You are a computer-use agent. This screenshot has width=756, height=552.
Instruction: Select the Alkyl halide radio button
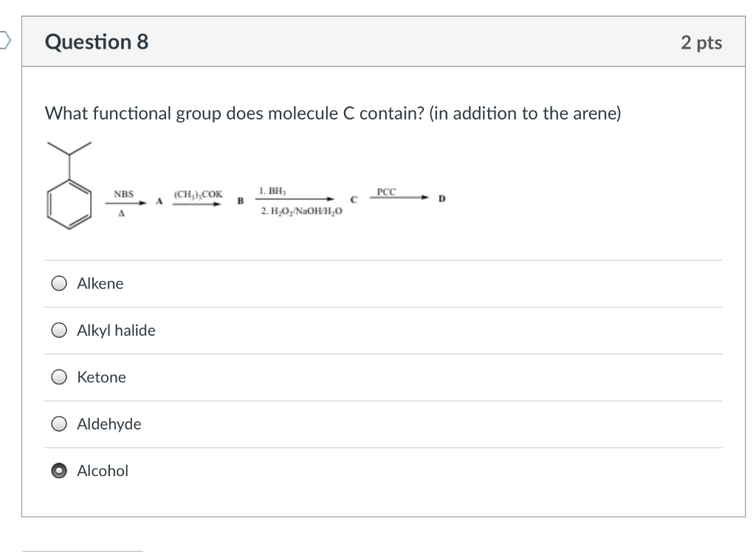tap(58, 330)
